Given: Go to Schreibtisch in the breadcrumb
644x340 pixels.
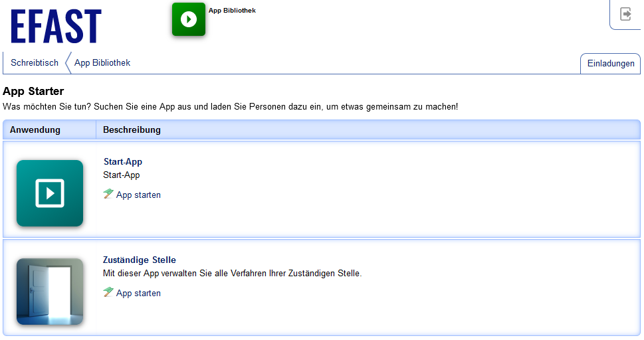Looking at the screenshot, I should coord(35,63).
